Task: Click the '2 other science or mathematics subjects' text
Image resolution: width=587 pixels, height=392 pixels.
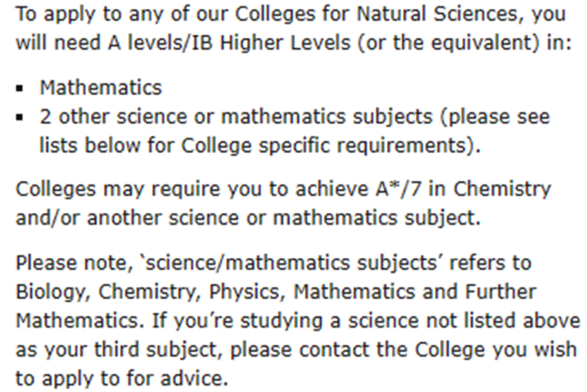Action: pyautogui.click(x=236, y=117)
